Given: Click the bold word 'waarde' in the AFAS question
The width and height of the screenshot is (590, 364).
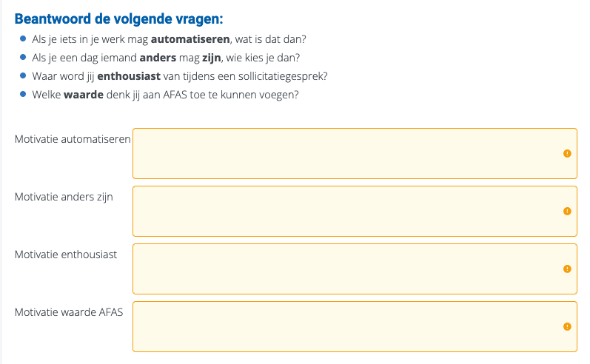Looking at the screenshot, I should coord(84,95).
